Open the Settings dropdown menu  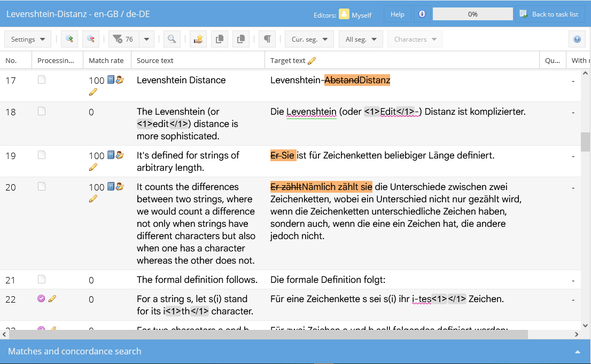point(28,39)
